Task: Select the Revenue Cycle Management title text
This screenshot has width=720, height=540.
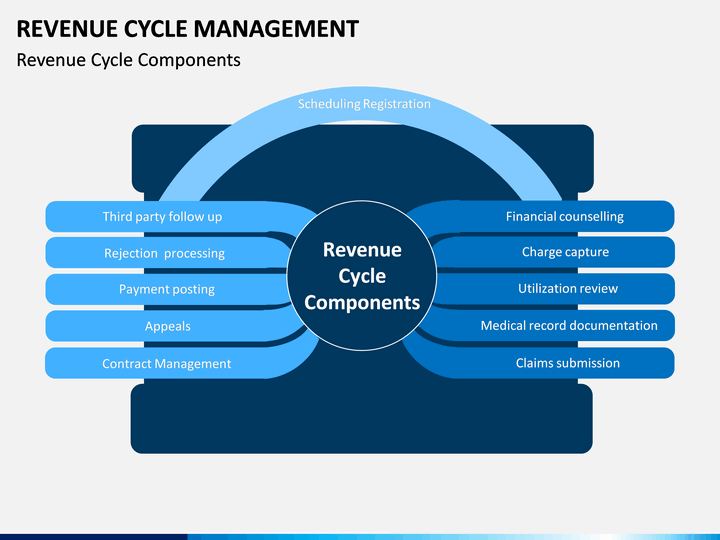Action: pos(187,28)
